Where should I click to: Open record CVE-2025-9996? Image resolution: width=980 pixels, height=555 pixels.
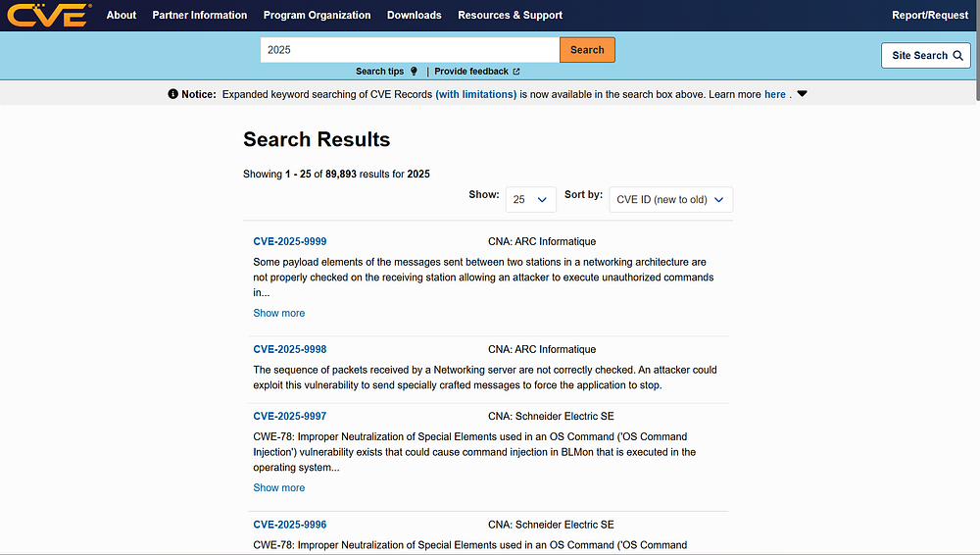[x=289, y=525]
